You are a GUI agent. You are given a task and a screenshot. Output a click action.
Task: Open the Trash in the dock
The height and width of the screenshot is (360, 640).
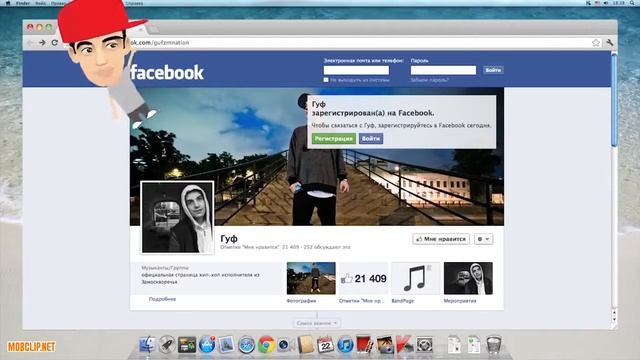coord(493,345)
